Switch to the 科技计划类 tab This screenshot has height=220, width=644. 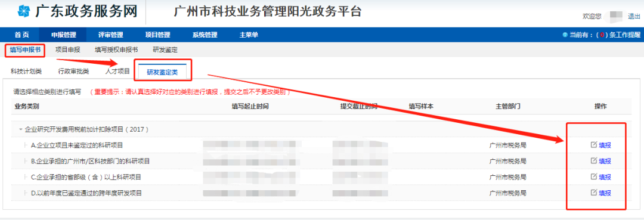tap(26, 71)
